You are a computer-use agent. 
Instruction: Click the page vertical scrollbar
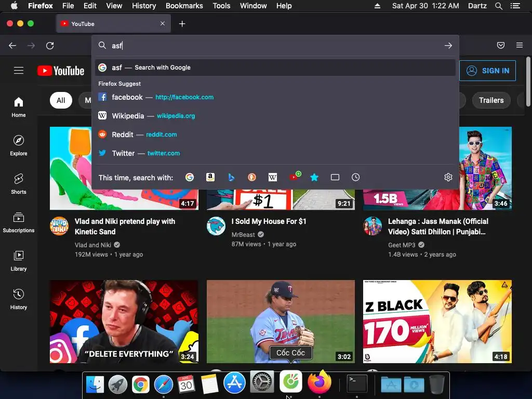[528, 82]
